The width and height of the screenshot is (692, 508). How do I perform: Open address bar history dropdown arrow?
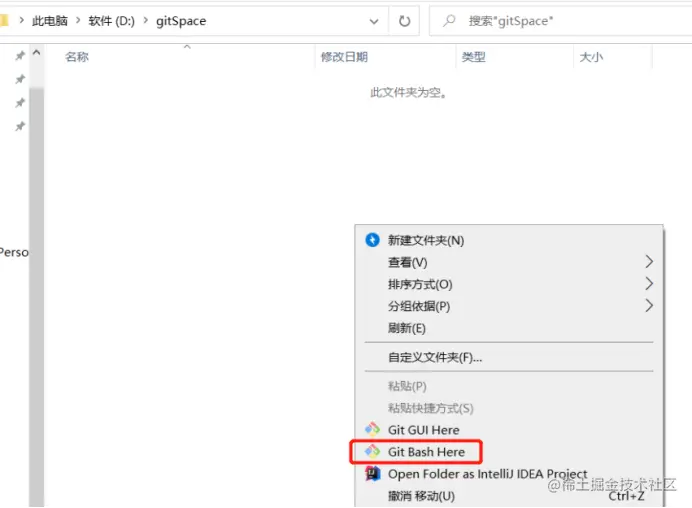[x=374, y=21]
